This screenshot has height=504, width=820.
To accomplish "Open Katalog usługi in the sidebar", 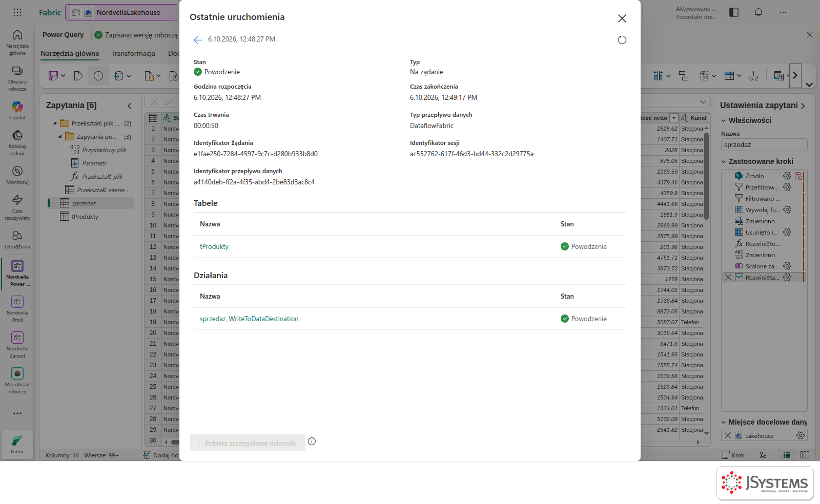I will pyautogui.click(x=17, y=142).
